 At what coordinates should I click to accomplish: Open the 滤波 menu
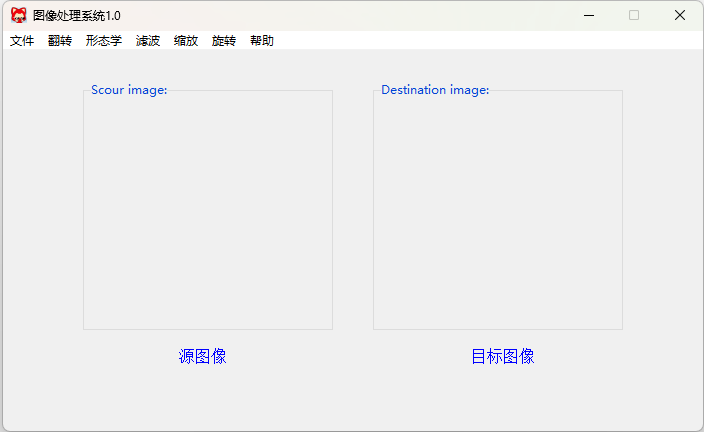148,41
